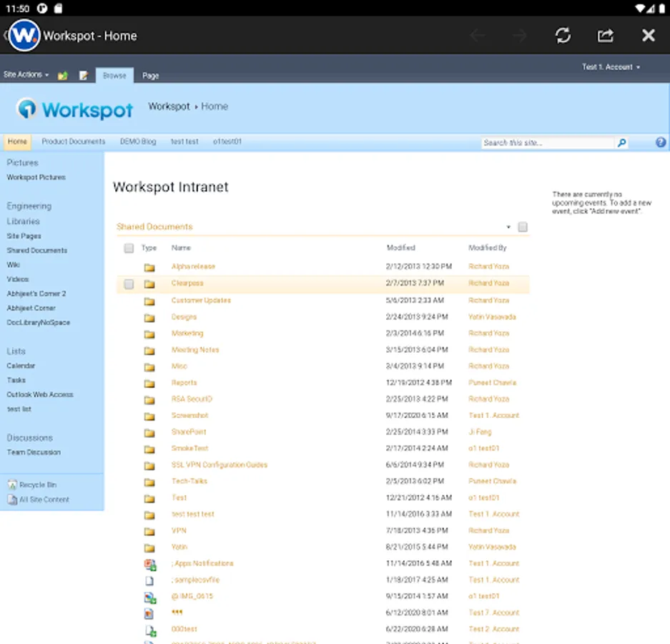The width and height of the screenshot is (670, 644).
Task: Open Site Pages library link
Action: [x=24, y=236]
